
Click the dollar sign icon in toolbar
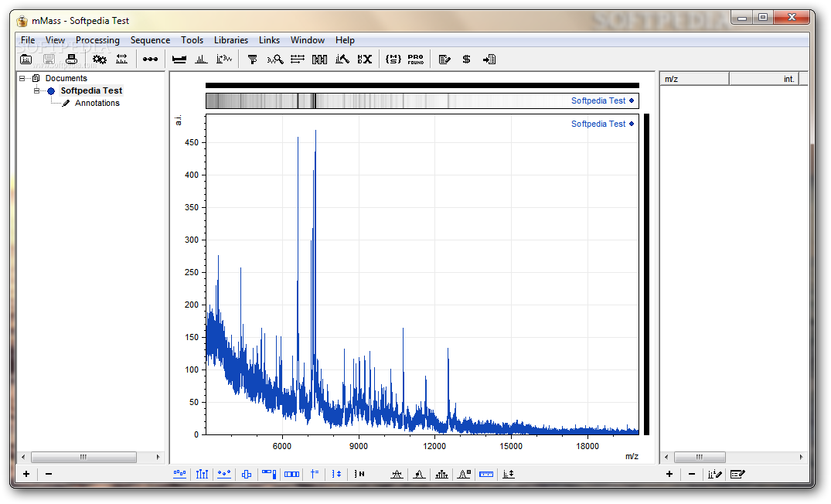coord(466,60)
